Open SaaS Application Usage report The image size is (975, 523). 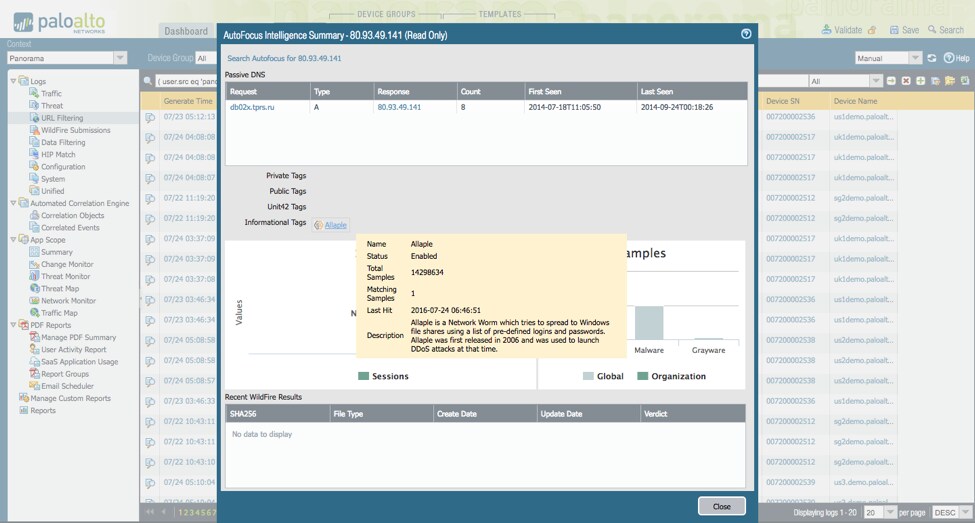point(79,361)
